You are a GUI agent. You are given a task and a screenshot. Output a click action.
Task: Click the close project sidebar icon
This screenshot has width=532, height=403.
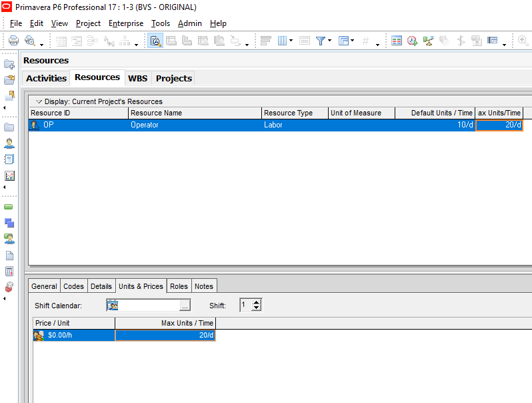coord(9,95)
